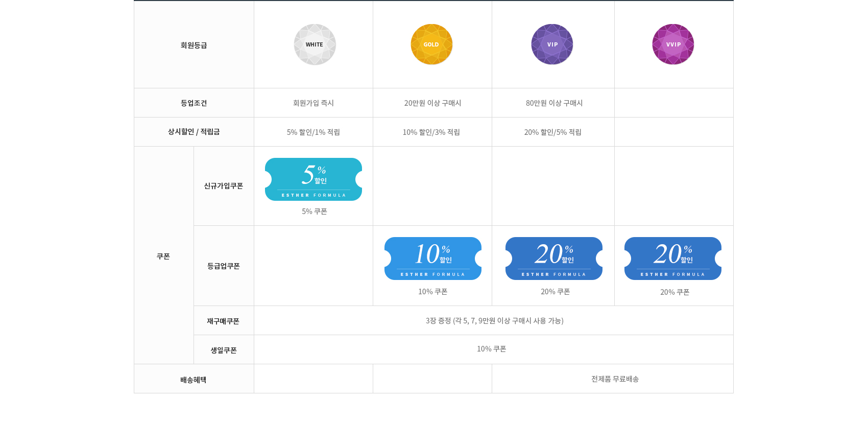Select the 5% new member coupon ticket
The width and height of the screenshot is (868, 445).
point(314,179)
